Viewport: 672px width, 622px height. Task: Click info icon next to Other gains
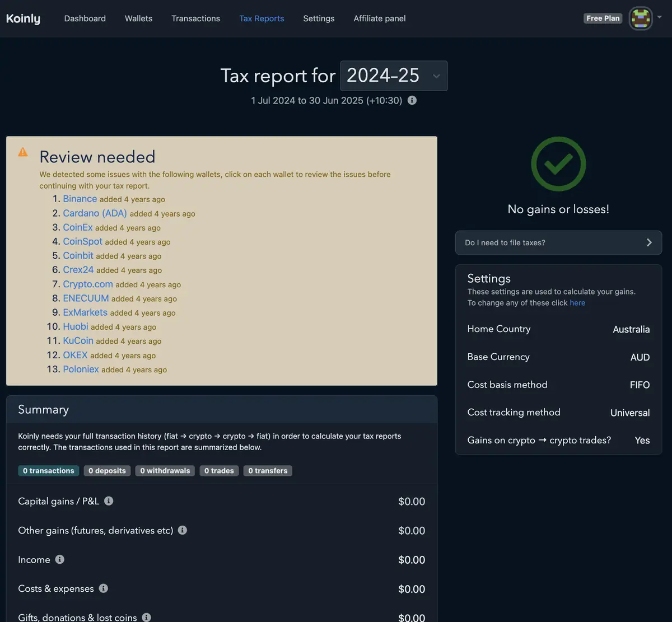(183, 530)
